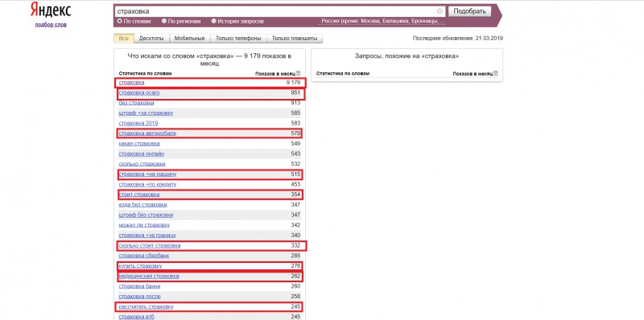
Task: Select the 'Только планшеты' tab
Action: 295,39
